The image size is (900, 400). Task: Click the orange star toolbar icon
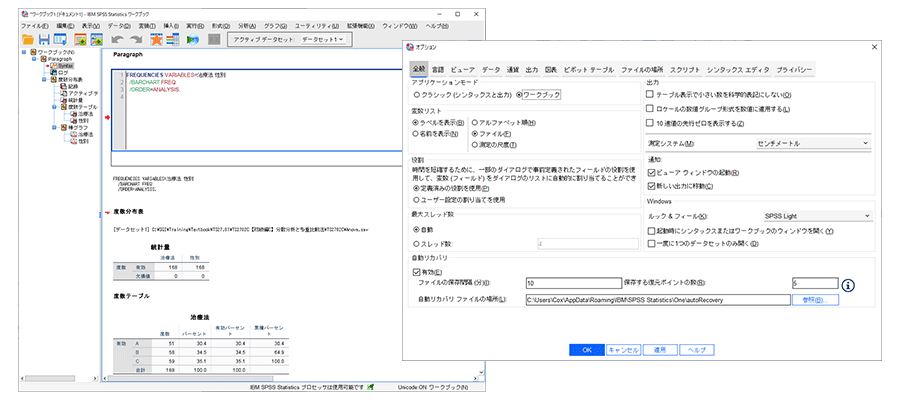point(156,40)
